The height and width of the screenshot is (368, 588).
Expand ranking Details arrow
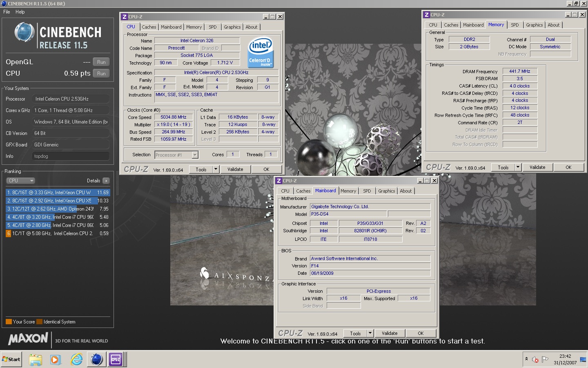(x=106, y=181)
